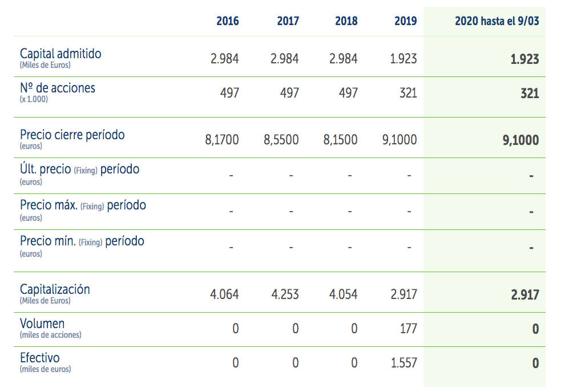Screen dimensions: 565x392
Task: Click the 'Capitalización' row label
Action: (55, 289)
